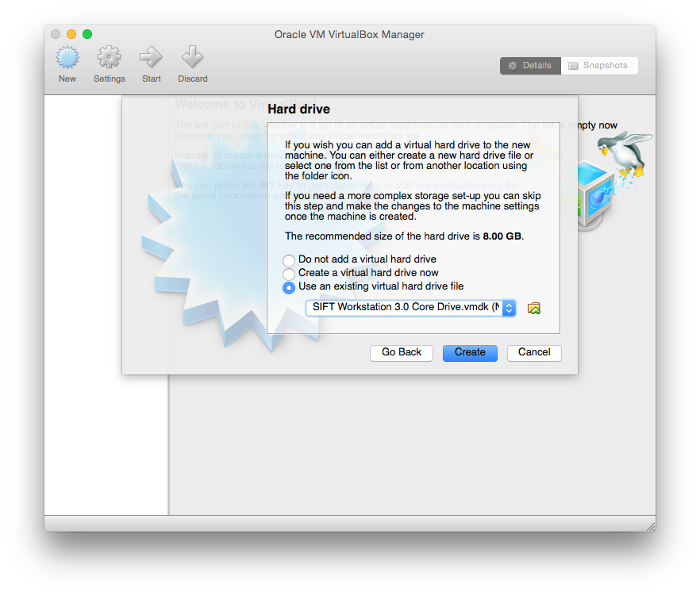Click the window resize grip corner
Viewport: 700px width, 595px height.
(x=651, y=526)
